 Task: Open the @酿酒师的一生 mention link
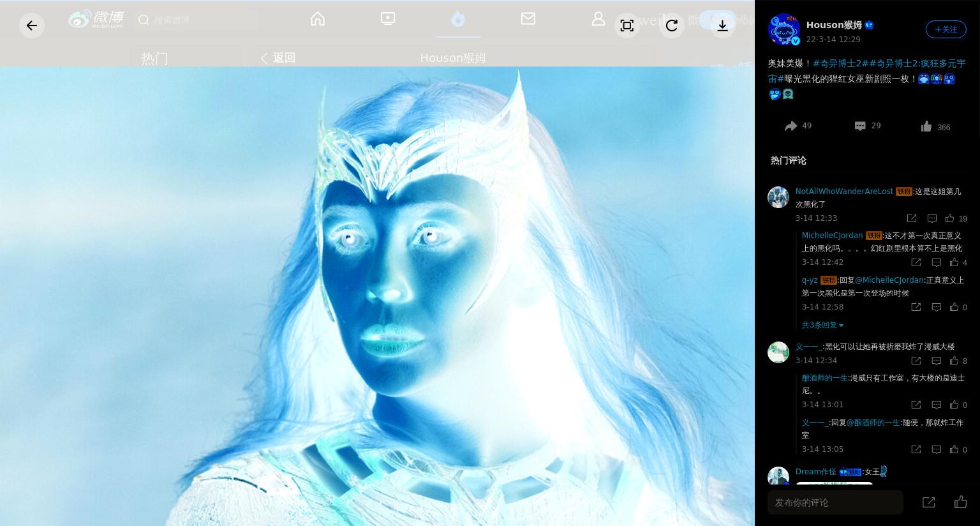click(873, 423)
